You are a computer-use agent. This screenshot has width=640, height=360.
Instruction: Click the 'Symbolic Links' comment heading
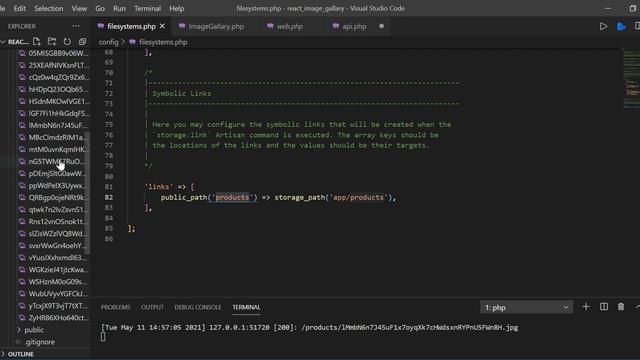tap(182, 93)
